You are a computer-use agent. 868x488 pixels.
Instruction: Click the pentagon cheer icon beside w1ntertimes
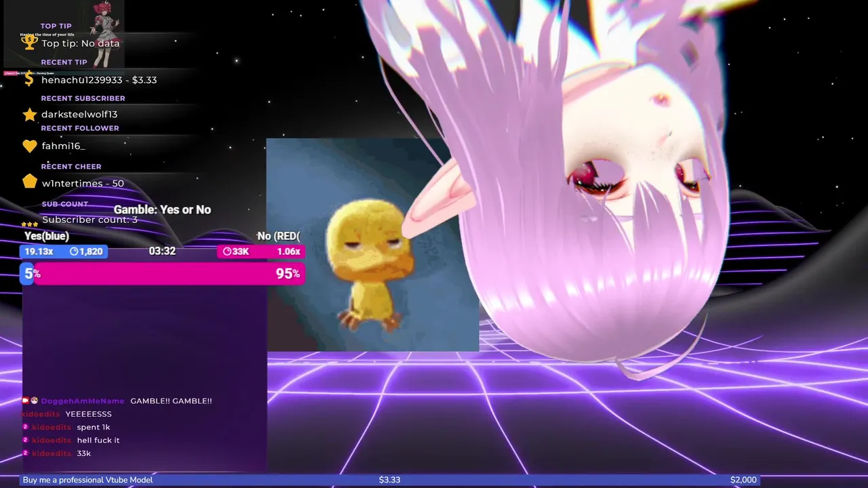(29, 182)
